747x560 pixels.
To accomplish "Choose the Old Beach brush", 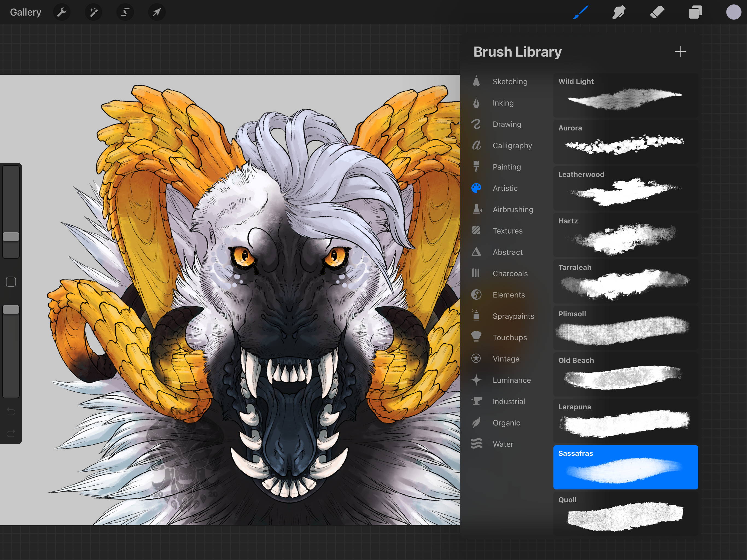I will [x=625, y=375].
